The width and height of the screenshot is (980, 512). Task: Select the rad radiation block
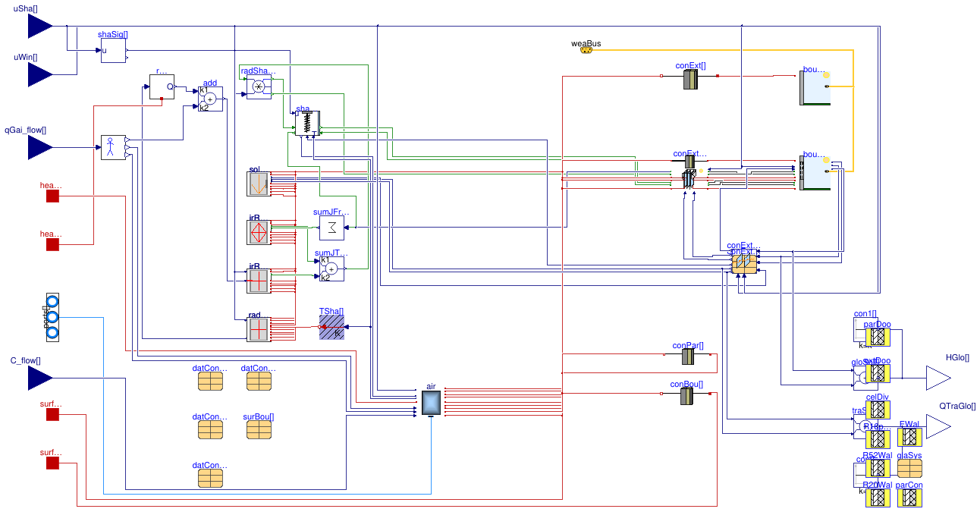click(259, 329)
